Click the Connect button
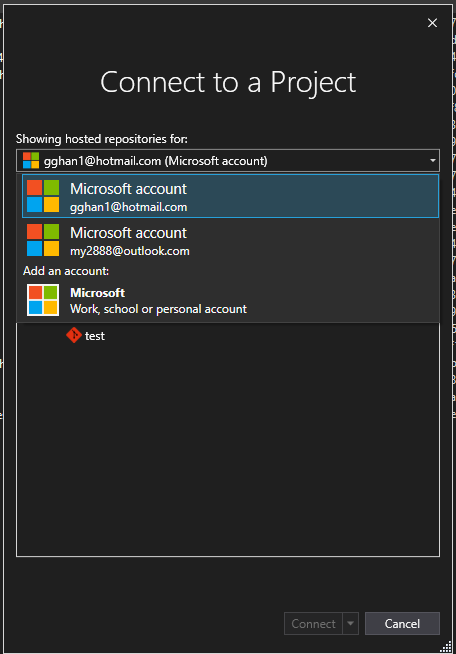Image resolution: width=456 pixels, height=654 pixels. pos(313,624)
